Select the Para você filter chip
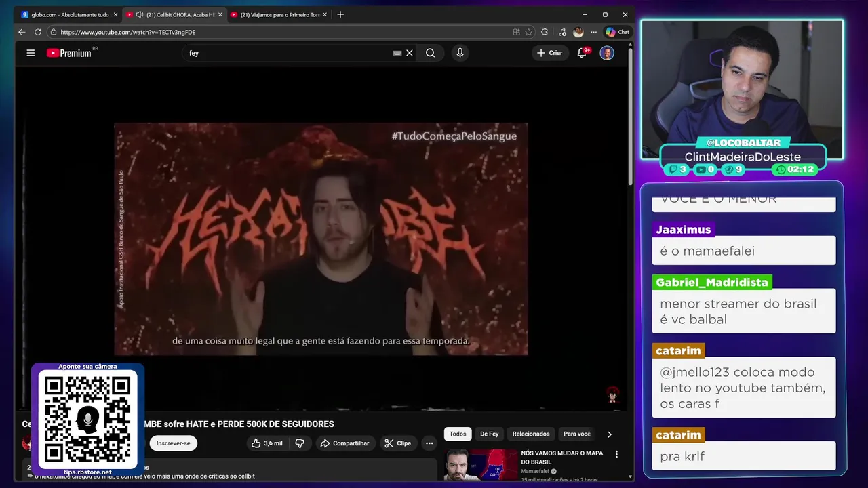The height and width of the screenshot is (488, 868). 577,434
